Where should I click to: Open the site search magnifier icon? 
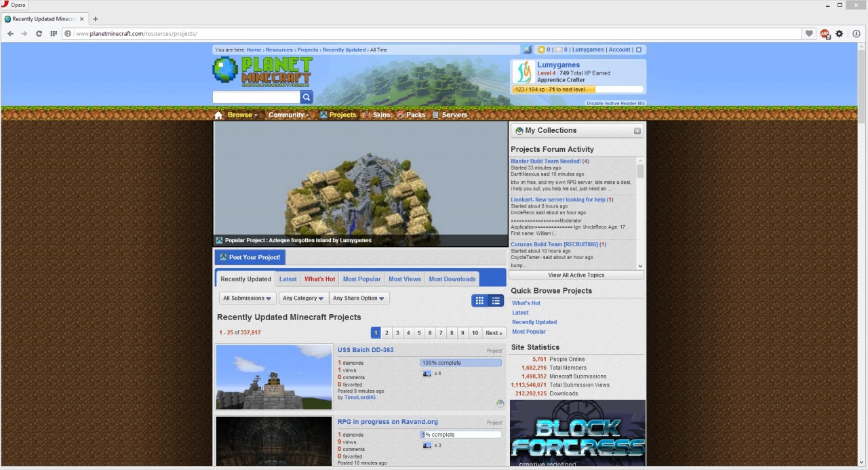306,97
